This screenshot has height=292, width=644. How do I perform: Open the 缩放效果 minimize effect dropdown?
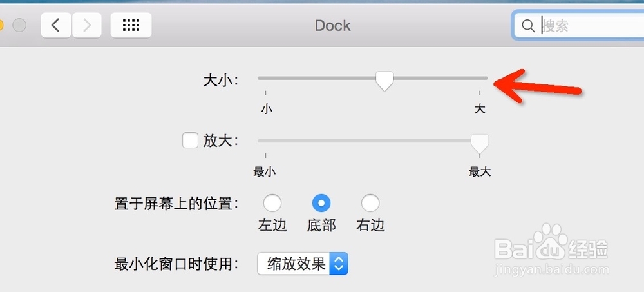coord(303,264)
